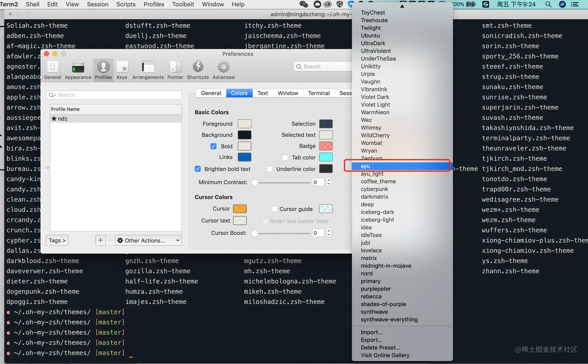588x364 pixels.
Task: Open the General preferences pane icon
Action: 52,70
